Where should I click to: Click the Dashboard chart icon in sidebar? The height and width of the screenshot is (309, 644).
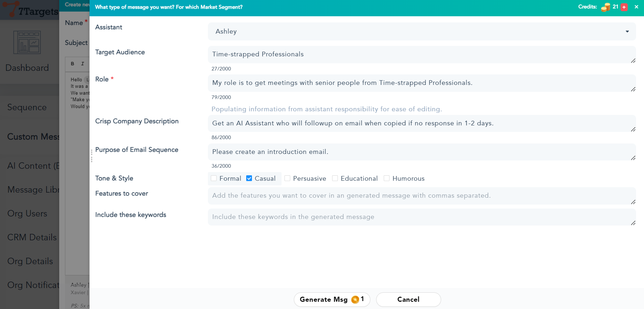coord(27,42)
